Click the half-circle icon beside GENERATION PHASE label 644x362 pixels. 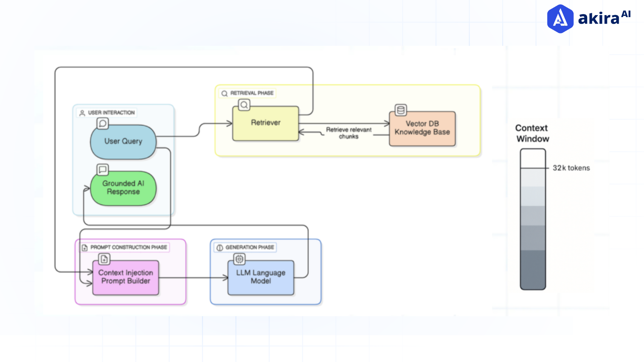coord(220,248)
